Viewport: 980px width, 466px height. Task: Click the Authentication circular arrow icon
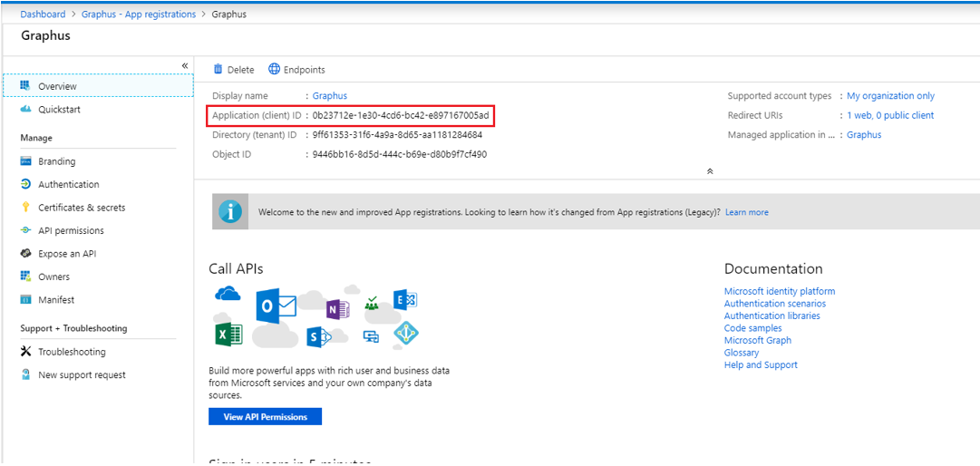coord(25,184)
